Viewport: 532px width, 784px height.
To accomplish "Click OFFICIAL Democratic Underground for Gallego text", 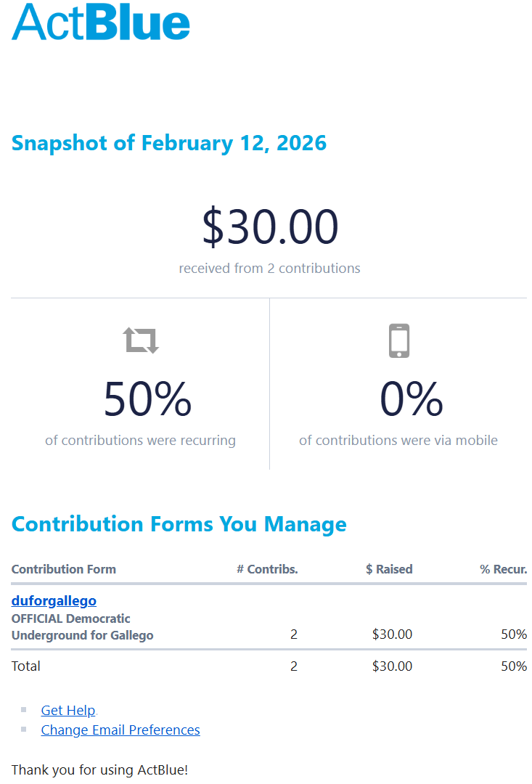I will (82, 627).
